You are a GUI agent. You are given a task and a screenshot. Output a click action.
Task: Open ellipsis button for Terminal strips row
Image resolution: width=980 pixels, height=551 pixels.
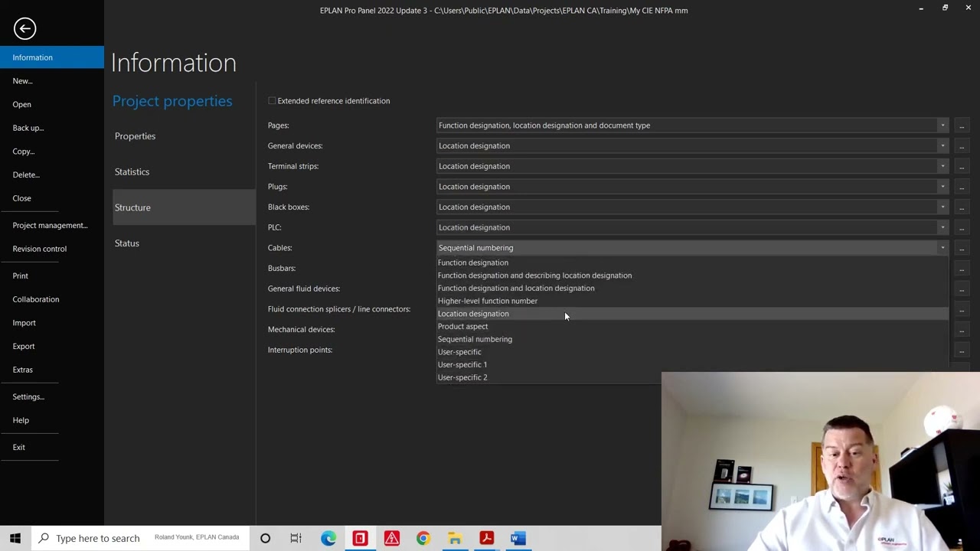tap(962, 166)
